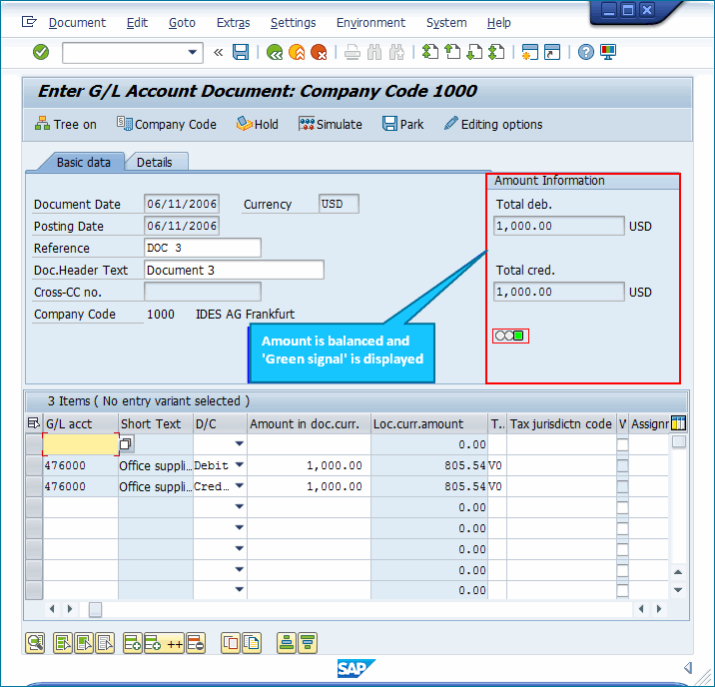Open table column configuration icon
Viewport: 715px width, 687px height.
[x=679, y=423]
